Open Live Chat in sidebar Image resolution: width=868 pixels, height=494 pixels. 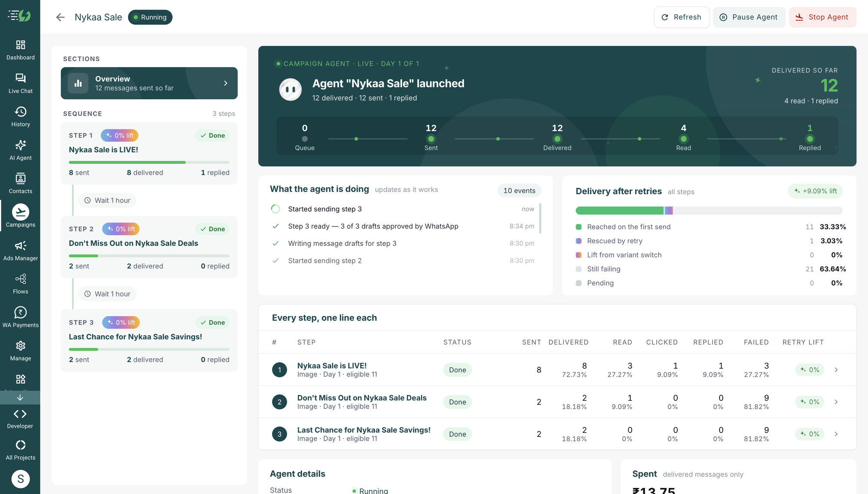click(20, 83)
